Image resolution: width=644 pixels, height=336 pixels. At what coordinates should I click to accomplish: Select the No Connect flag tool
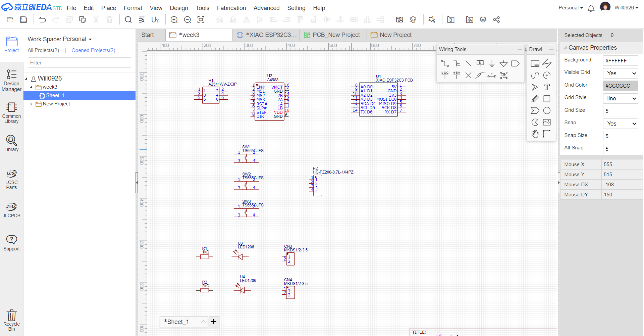468,75
